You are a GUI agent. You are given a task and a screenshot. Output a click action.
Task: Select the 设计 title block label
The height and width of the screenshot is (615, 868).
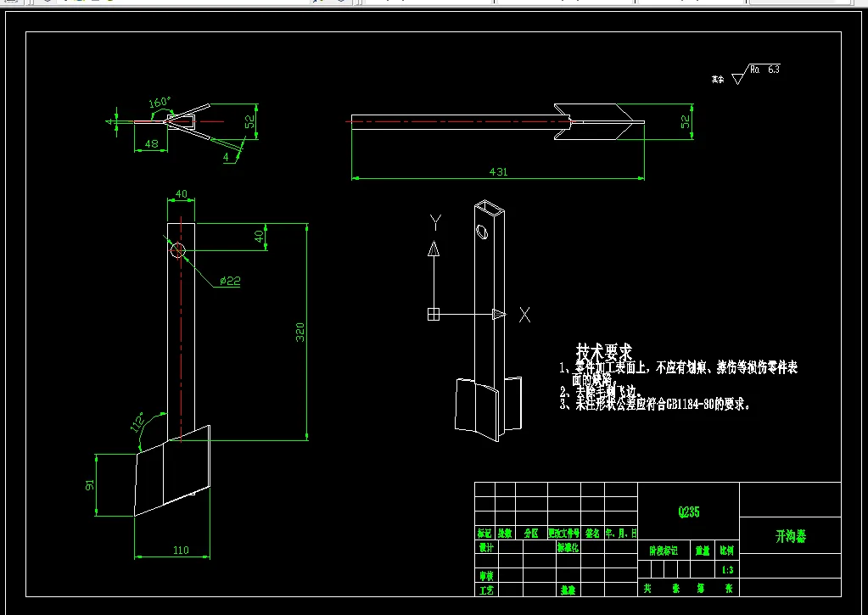(486, 547)
